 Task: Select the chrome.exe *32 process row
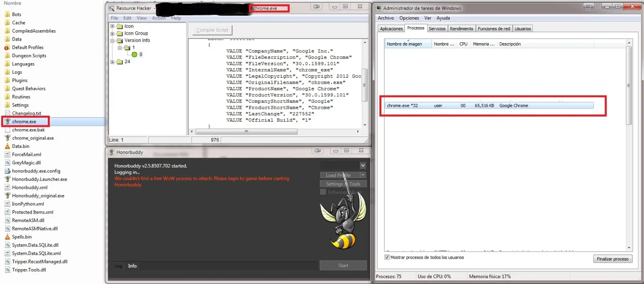489,106
